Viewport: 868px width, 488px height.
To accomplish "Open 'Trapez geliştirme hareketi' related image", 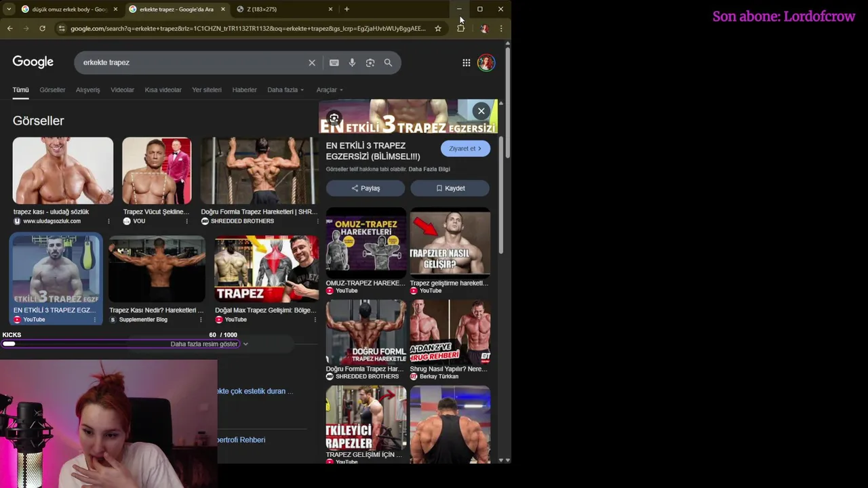I will pos(450,242).
